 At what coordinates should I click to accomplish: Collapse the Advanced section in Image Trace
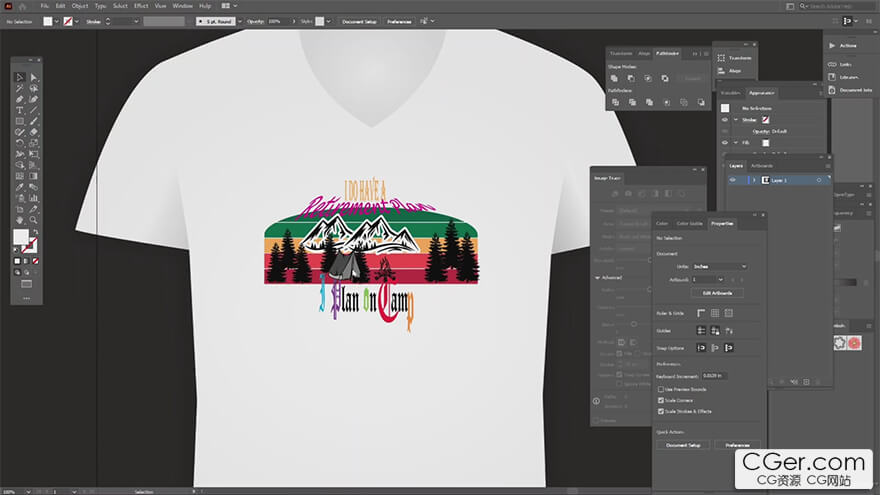click(597, 277)
